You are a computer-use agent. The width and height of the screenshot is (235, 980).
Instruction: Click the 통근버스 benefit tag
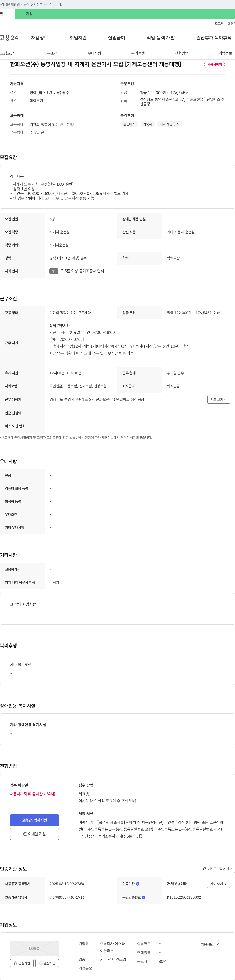(x=129, y=124)
